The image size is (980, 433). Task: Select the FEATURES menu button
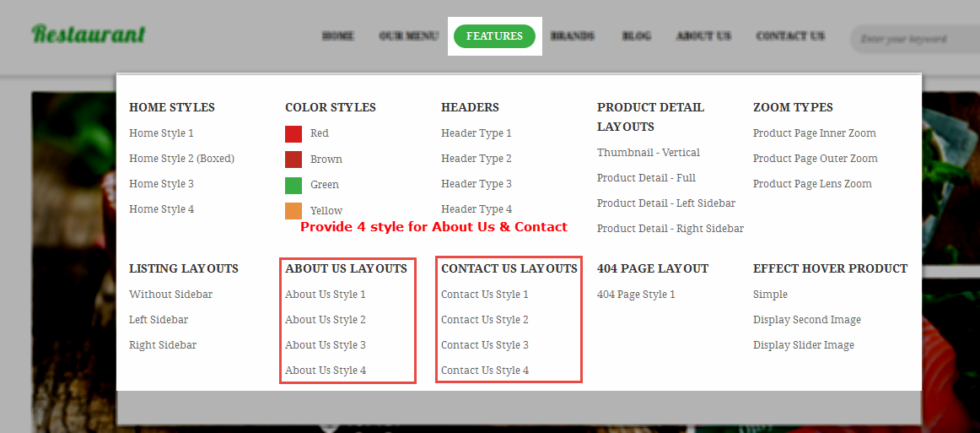click(x=494, y=36)
